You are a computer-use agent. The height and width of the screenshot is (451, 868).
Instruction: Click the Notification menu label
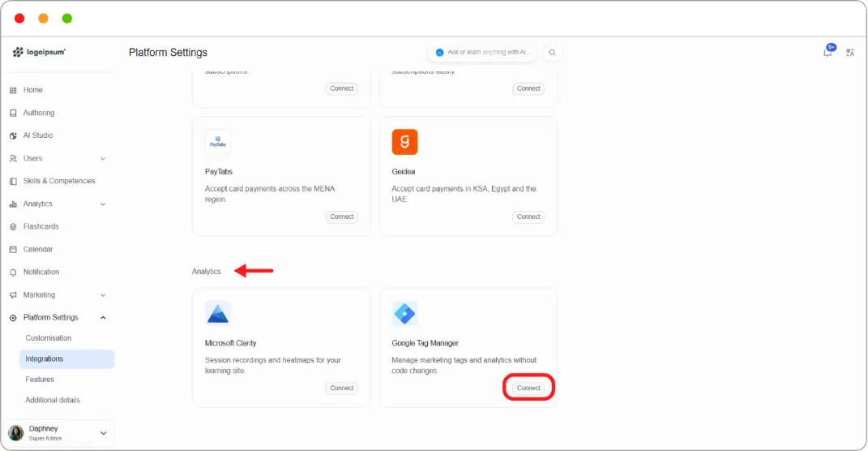coord(41,272)
